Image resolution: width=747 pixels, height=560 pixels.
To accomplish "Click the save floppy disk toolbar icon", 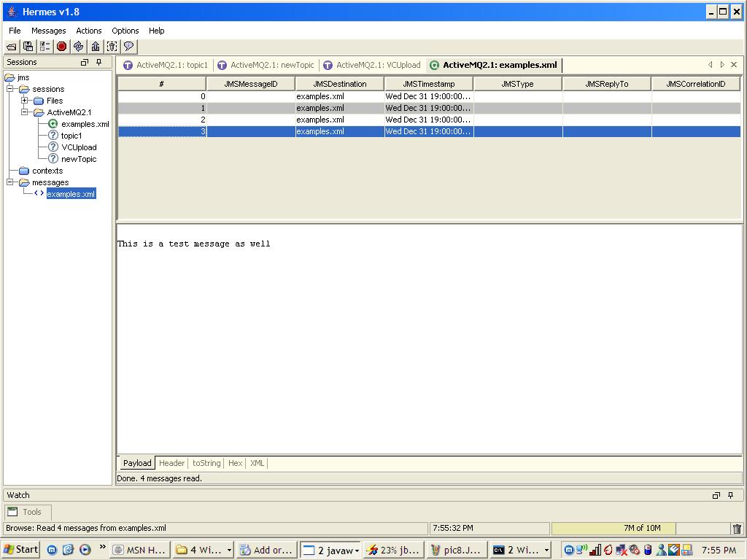I will click(28, 47).
